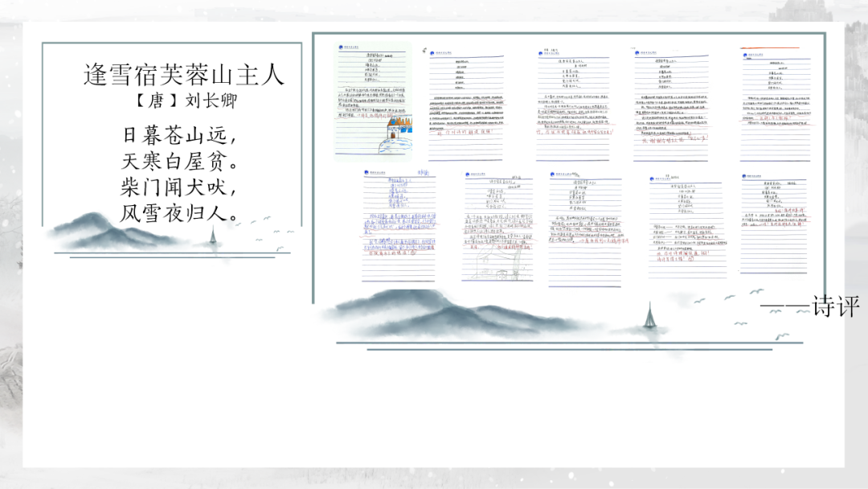Click the sailboat below the student papers
This screenshot has width=868, height=489.
pyautogui.click(x=648, y=315)
